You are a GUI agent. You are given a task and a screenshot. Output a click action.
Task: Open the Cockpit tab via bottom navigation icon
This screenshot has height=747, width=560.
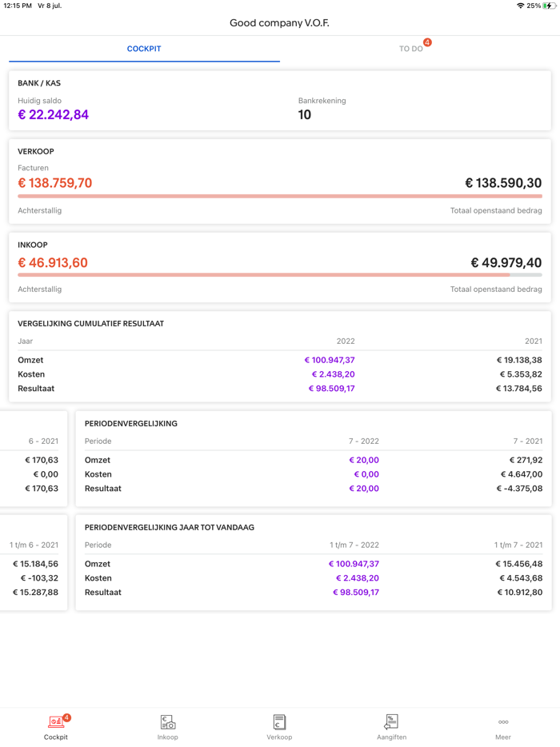point(55,720)
